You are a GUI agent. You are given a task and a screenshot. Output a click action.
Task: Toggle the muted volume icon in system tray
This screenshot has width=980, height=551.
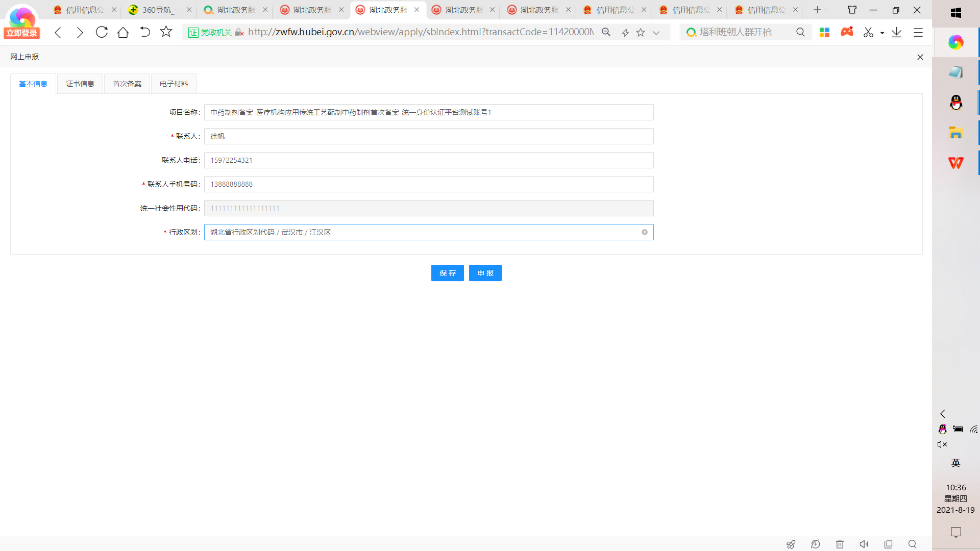(942, 444)
